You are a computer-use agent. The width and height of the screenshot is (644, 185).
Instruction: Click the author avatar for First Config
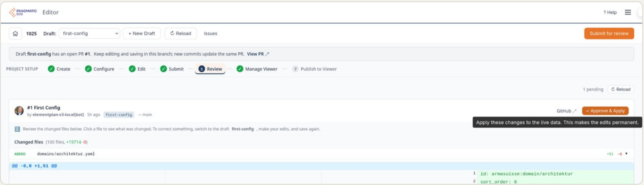click(x=19, y=111)
